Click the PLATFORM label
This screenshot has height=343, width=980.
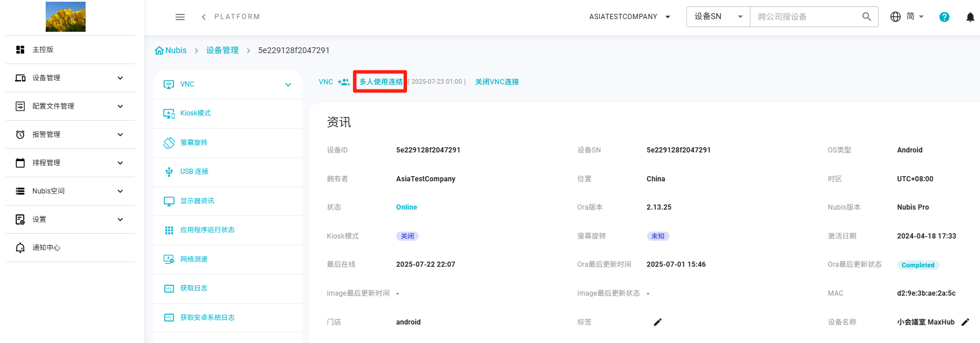(237, 17)
